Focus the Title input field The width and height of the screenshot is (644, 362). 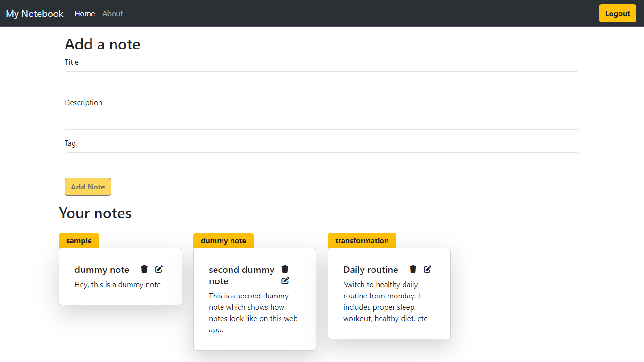(322, 80)
